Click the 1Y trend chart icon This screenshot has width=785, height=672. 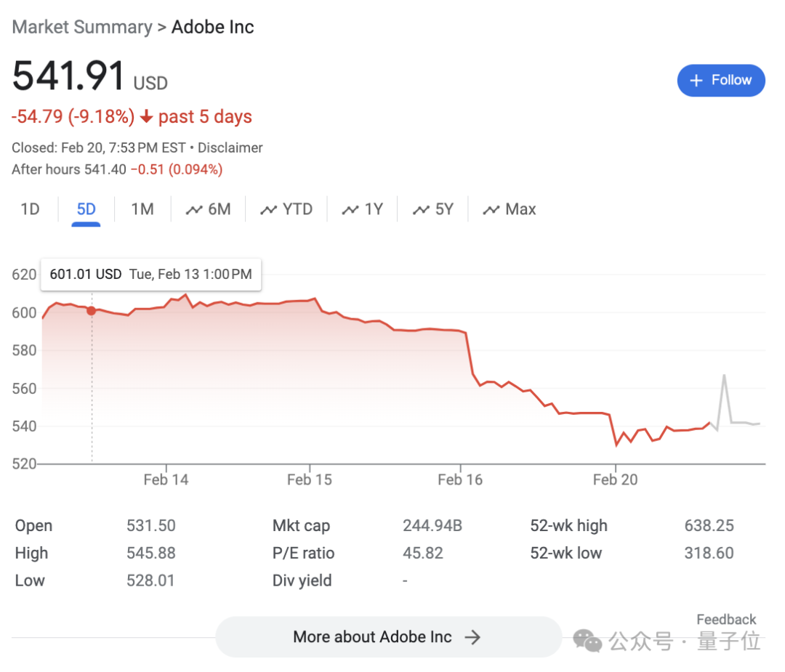tap(350, 210)
